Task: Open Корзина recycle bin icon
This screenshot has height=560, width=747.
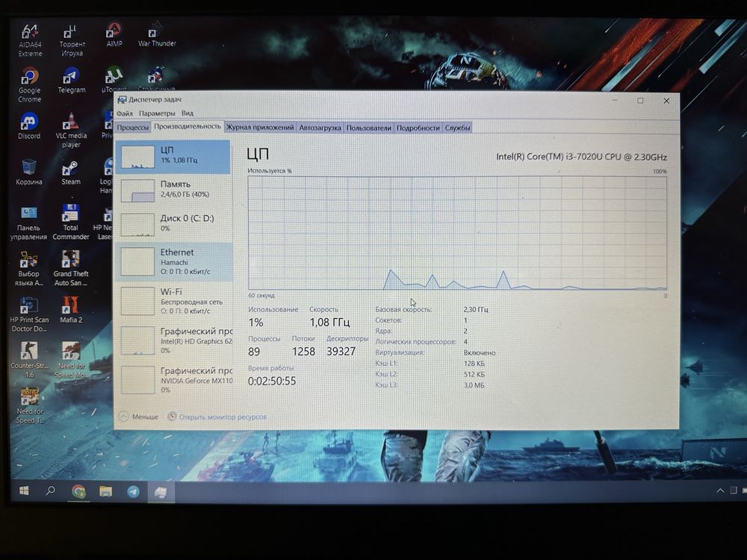Action: 28,172
